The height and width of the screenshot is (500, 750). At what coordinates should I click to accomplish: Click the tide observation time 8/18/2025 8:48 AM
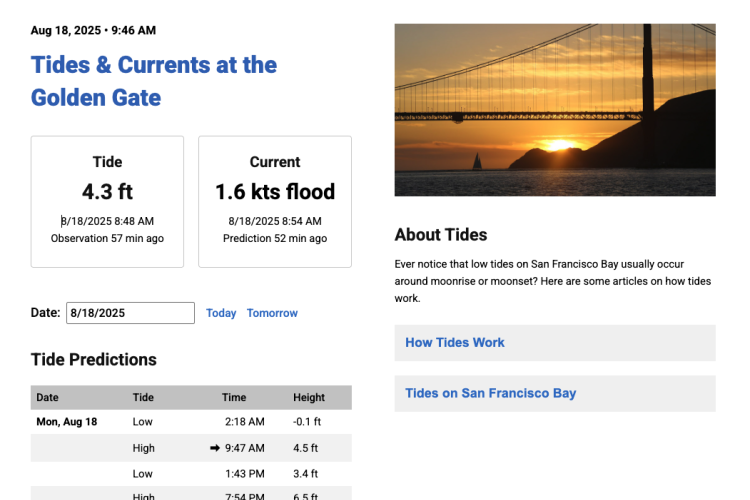coord(107,221)
